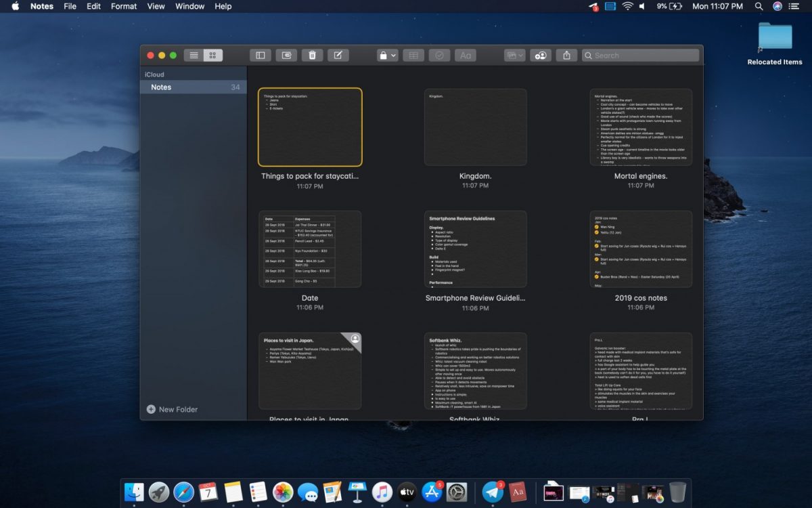Click shared-person badge on Japan note
Image resolution: width=812 pixels, height=508 pixels.
(x=355, y=339)
